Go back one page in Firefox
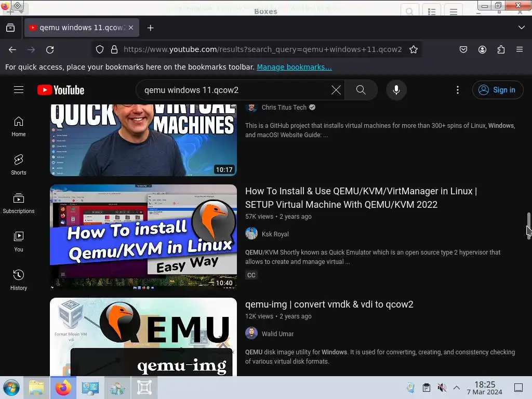The image size is (532, 399). pyautogui.click(x=12, y=49)
